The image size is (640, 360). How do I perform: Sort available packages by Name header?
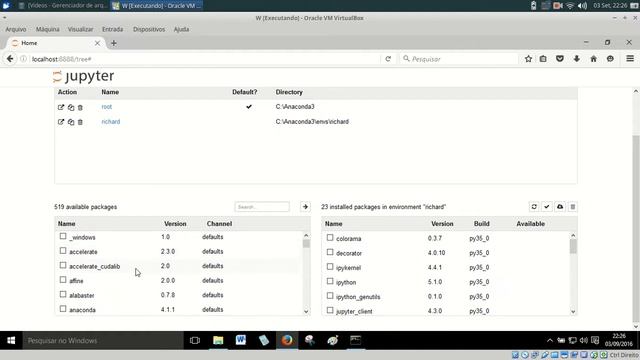pyautogui.click(x=67, y=224)
